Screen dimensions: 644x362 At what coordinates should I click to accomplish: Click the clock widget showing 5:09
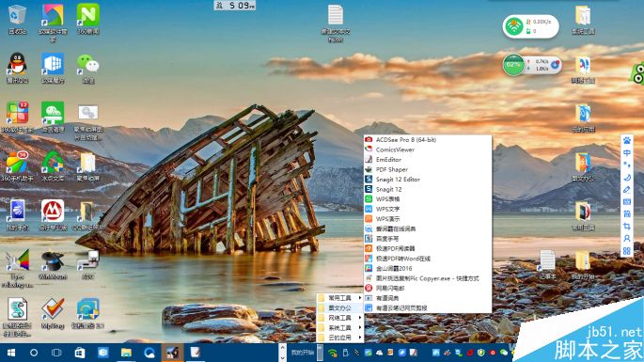point(235,6)
